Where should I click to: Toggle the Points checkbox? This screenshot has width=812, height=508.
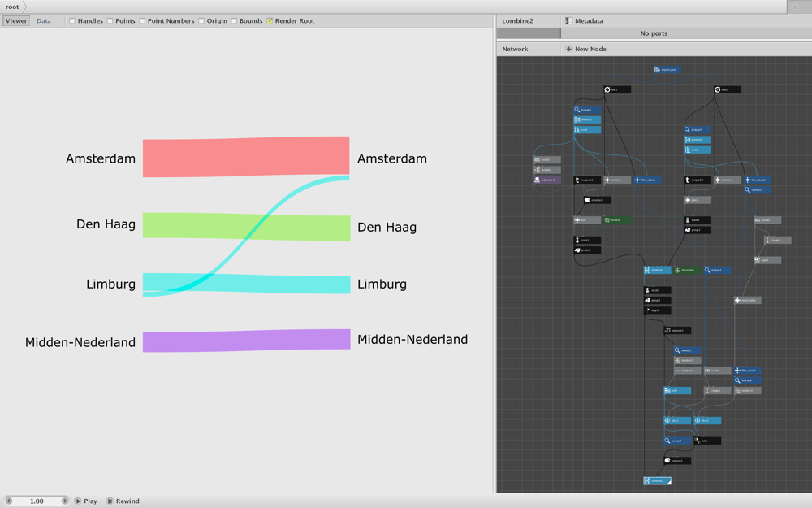pos(110,21)
